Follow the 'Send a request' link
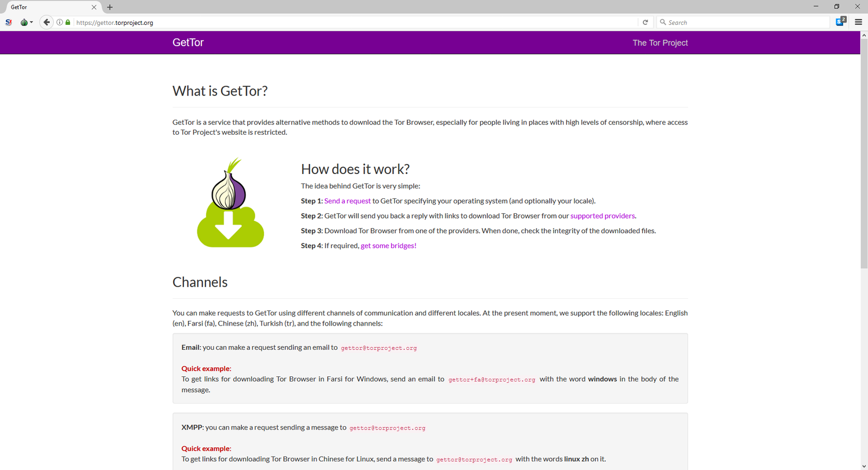868x470 pixels. [x=347, y=201]
